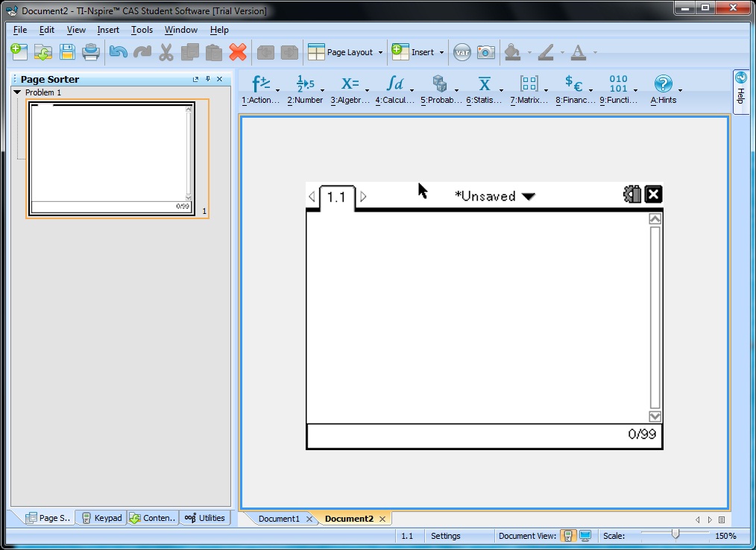Open the Keypad panel tab
Image resolution: width=756 pixels, height=550 pixels.
[x=101, y=518]
